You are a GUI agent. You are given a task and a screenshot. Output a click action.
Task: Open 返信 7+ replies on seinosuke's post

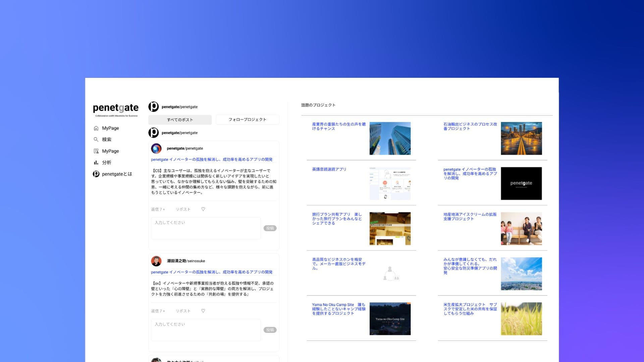[158, 311]
